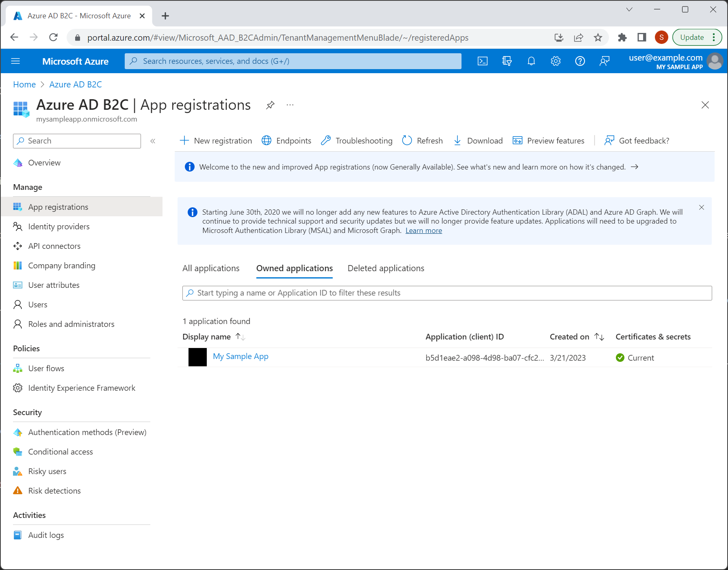
Task: Open Identity Experience Framework
Action: (82, 388)
